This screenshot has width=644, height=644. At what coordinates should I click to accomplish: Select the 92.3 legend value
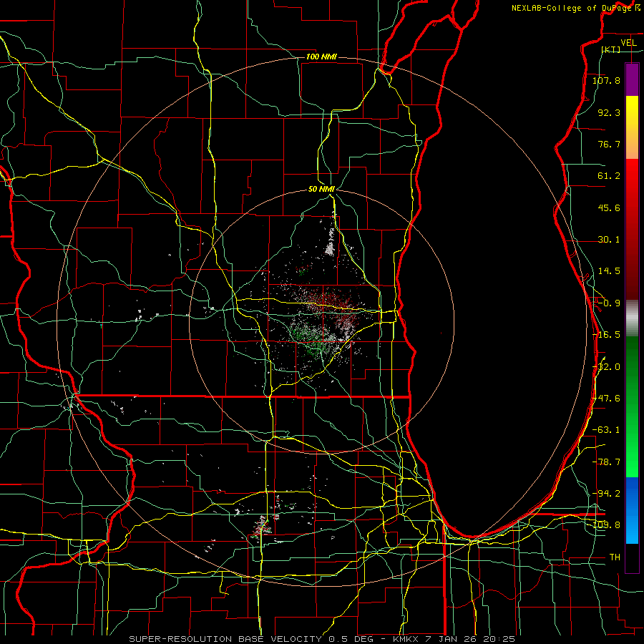pos(609,112)
